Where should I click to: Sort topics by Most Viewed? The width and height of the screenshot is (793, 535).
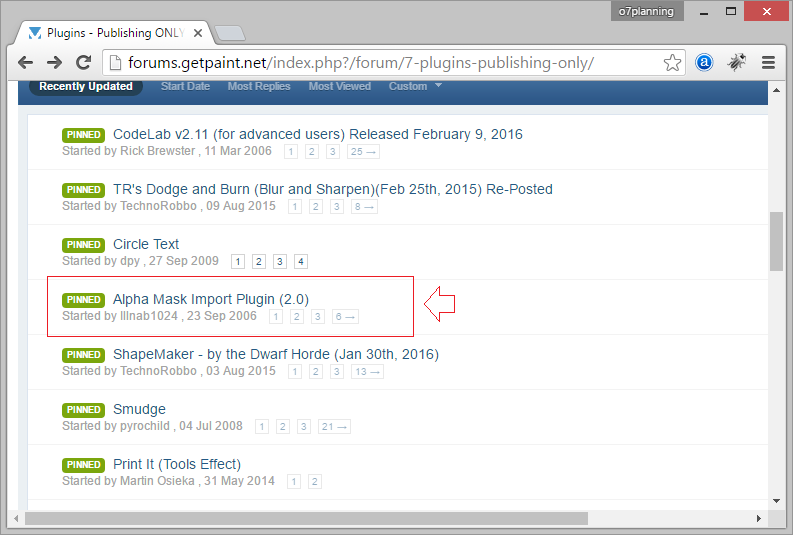(x=340, y=86)
